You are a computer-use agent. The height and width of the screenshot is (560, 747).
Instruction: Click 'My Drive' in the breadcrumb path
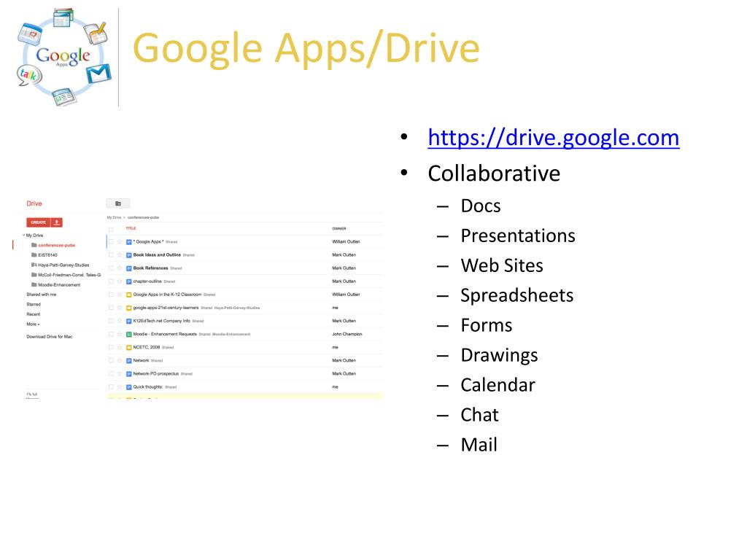point(114,217)
